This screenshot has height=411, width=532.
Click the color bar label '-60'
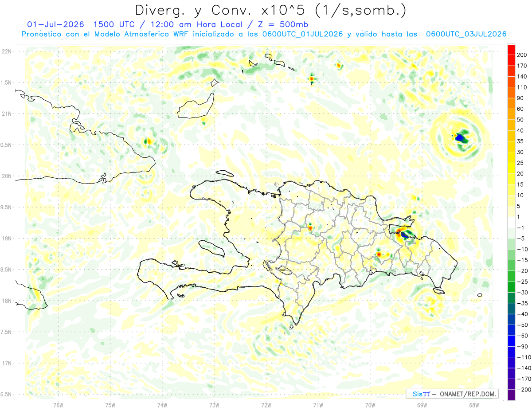523,336
